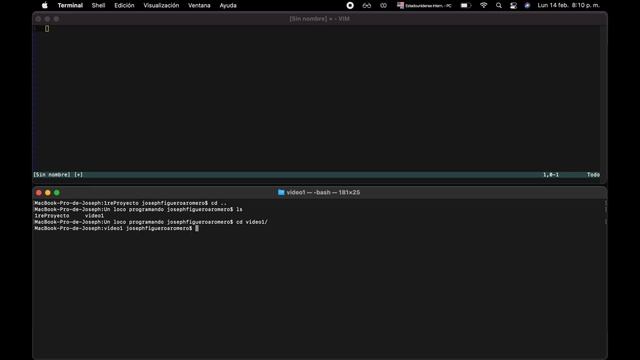Click the 'cd ..' command line

130,203
